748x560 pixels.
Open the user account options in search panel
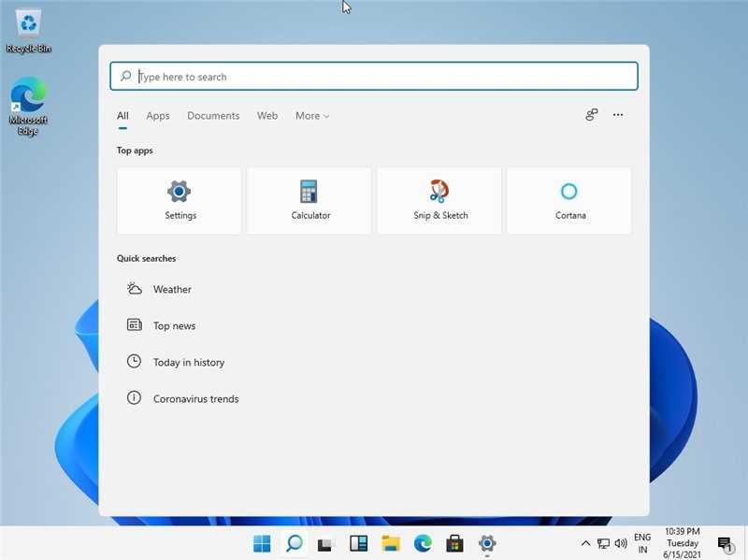(x=591, y=115)
